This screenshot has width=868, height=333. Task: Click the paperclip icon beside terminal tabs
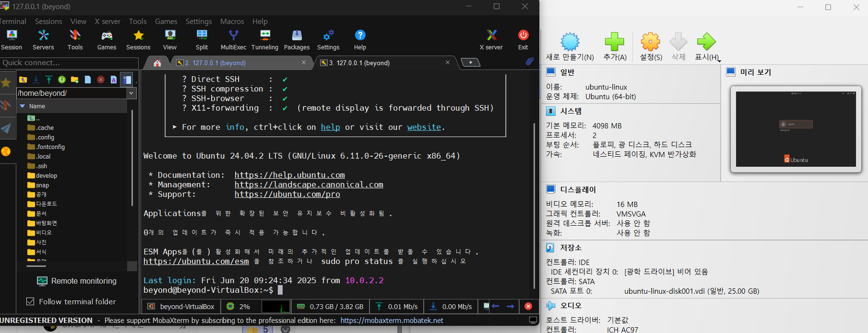click(529, 62)
